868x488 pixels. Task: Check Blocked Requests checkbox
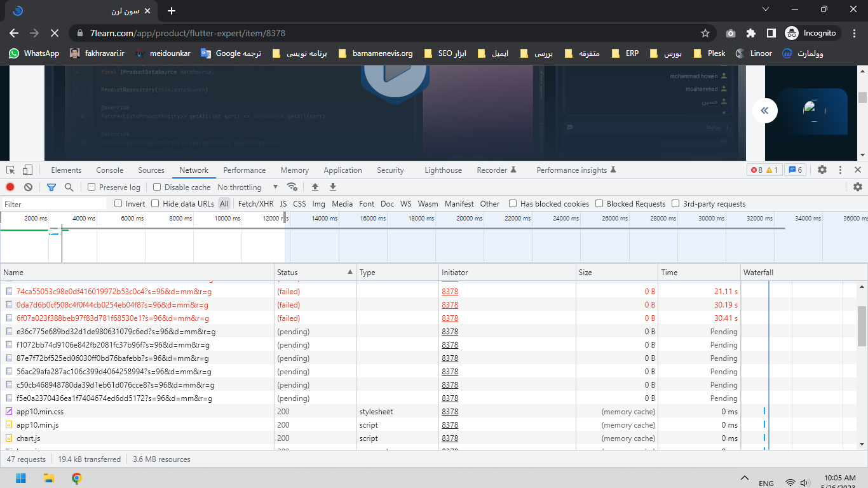(599, 203)
